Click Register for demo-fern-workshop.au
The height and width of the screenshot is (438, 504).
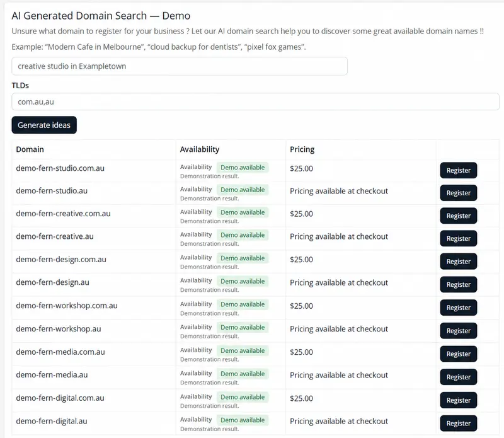click(x=459, y=331)
